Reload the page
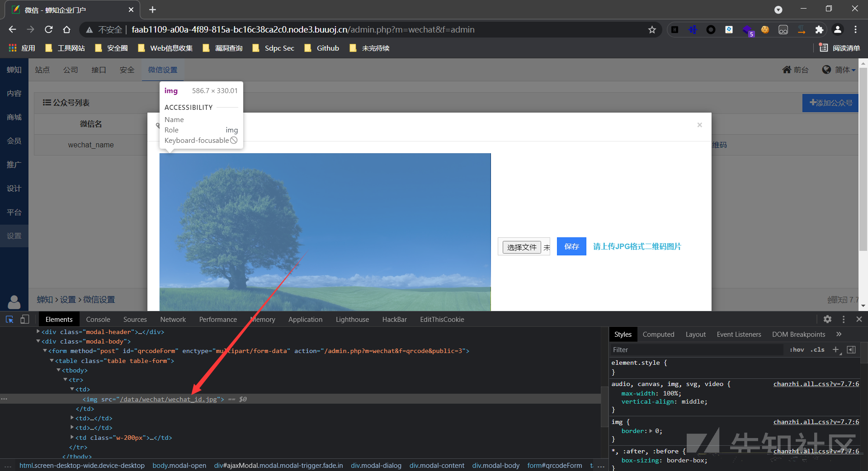The height and width of the screenshot is (471, 868). click(x=49, y=30)
